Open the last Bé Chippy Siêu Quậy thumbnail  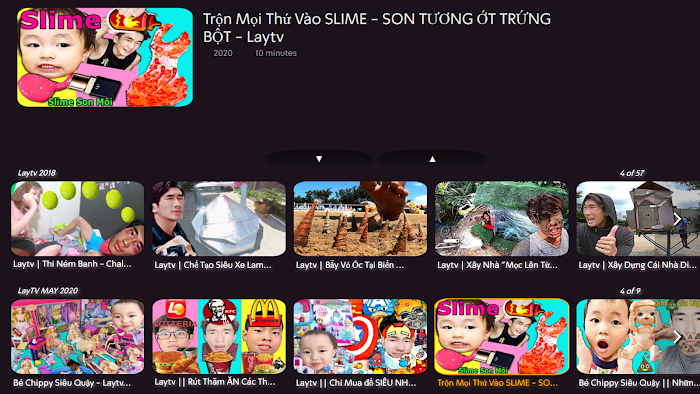tap(638, 336)
